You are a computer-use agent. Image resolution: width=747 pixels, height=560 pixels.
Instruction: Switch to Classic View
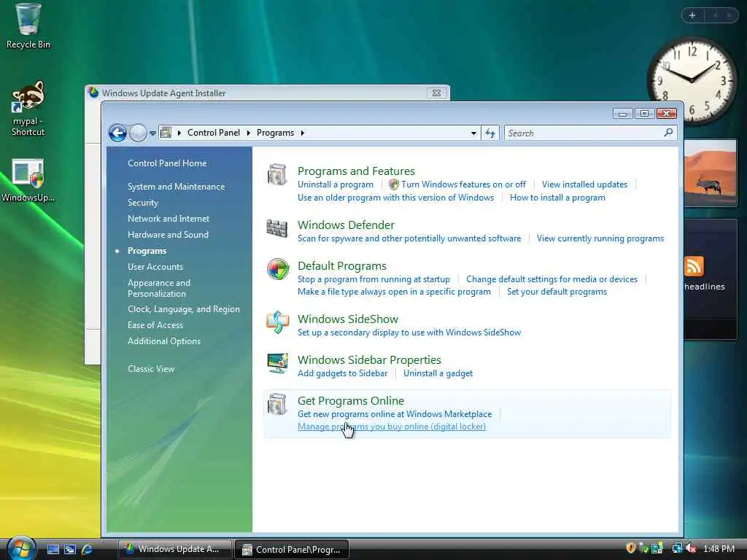(x=151, y=369)
